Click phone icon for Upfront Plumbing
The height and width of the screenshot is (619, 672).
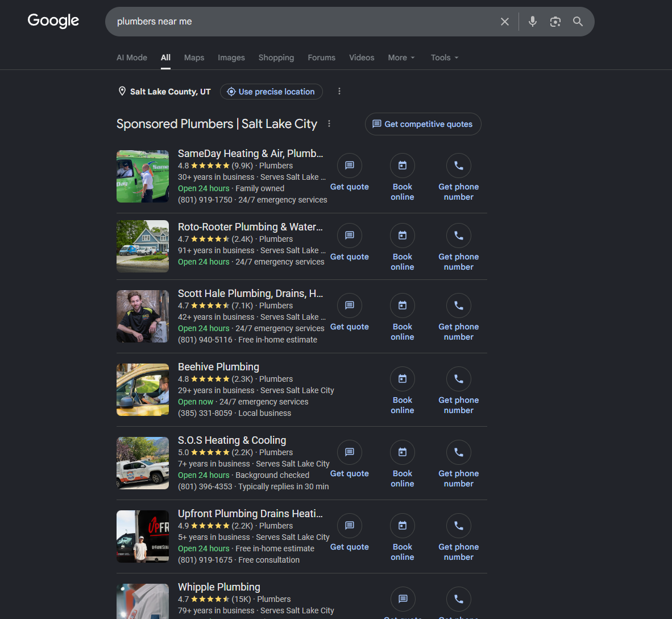coord(459,526)
